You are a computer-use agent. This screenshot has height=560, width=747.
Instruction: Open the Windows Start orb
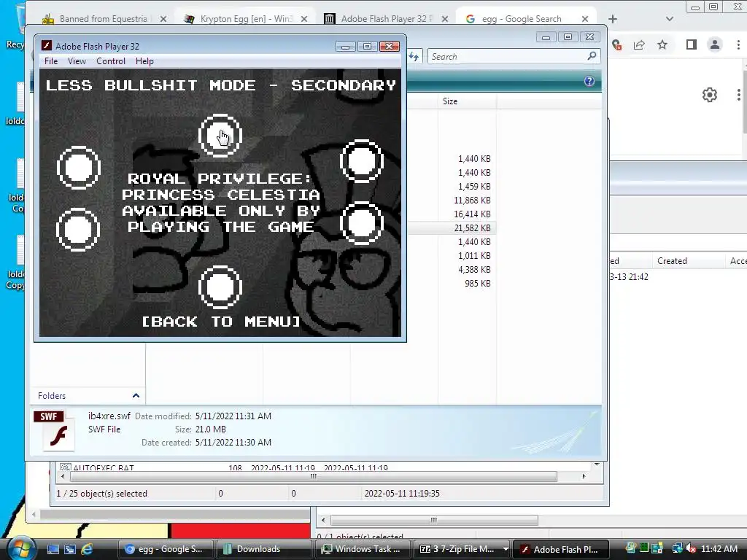coord(20,548)
